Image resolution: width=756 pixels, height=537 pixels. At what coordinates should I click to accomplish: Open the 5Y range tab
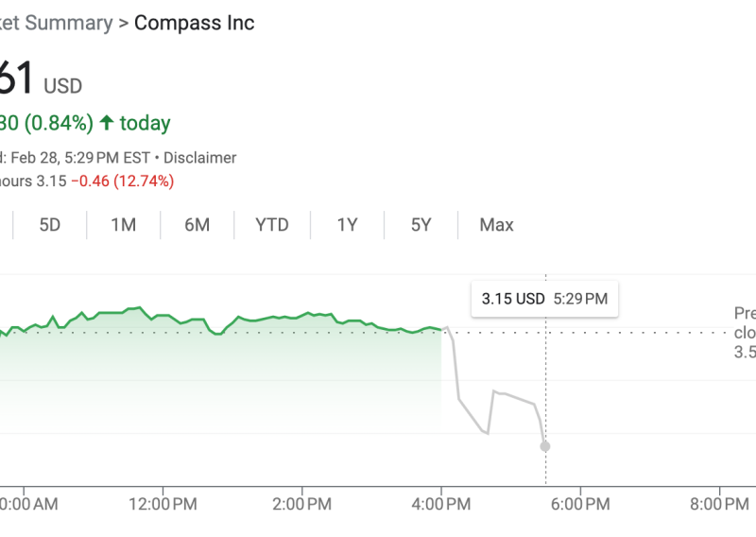[421, 225]
